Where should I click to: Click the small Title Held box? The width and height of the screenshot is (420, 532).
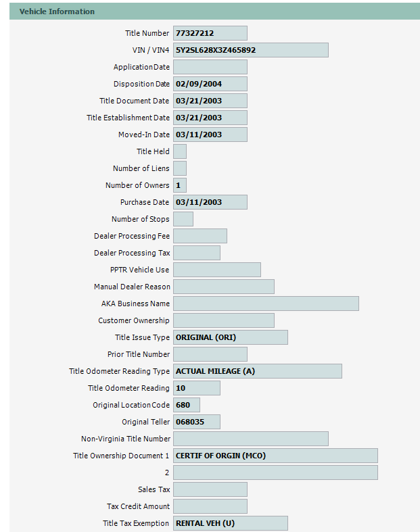[180, 151]
